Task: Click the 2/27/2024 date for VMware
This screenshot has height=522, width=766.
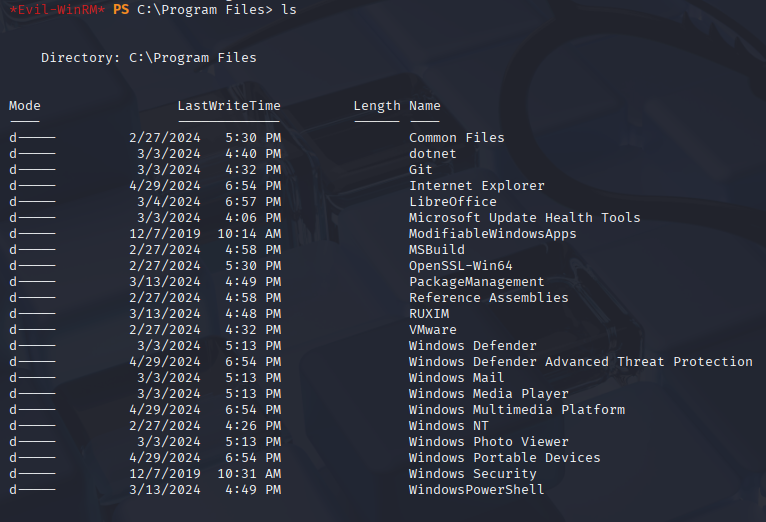Action: click(x=165, y=330)
